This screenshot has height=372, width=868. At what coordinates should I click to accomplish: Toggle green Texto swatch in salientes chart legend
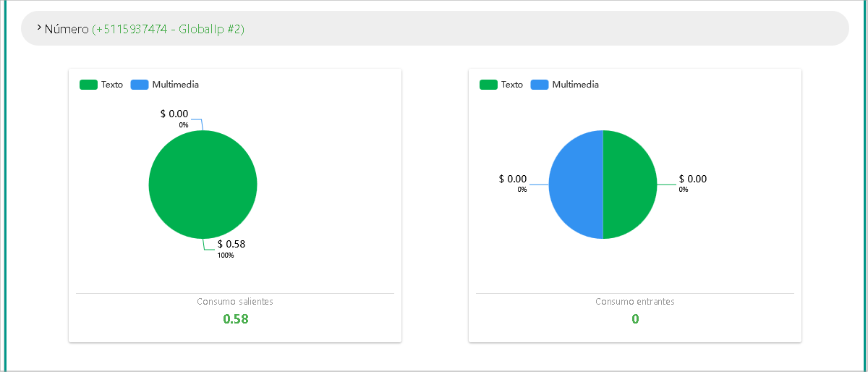(x=88, y=85)
